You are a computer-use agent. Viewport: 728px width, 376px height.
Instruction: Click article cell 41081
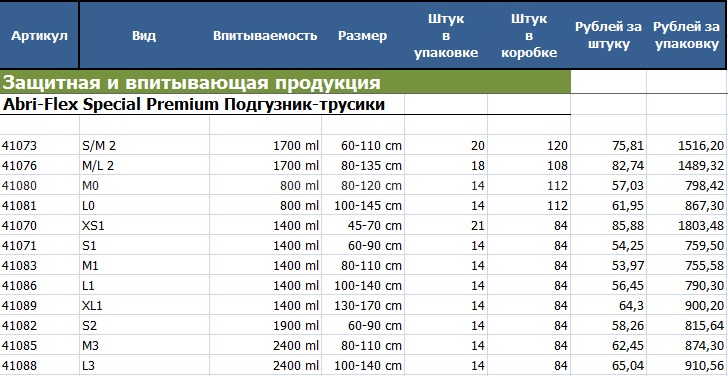point(39,206)
